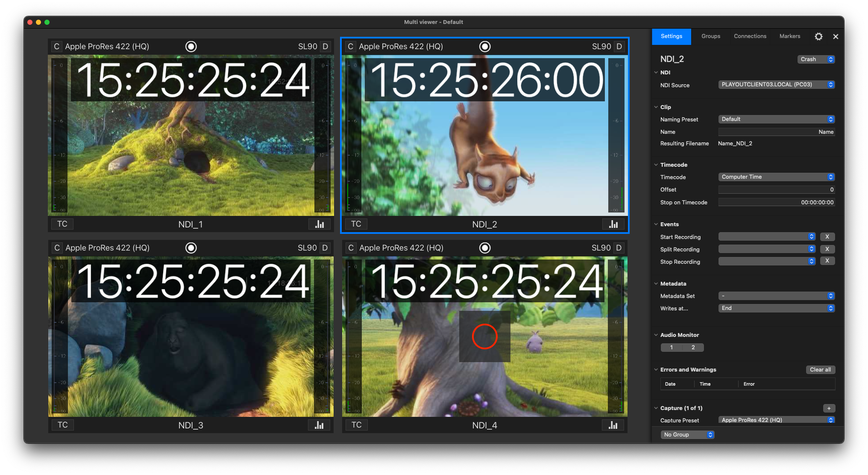
Task: Open the NDI Source dropdown
Action: pyautogui.click(x=777, y=85)
